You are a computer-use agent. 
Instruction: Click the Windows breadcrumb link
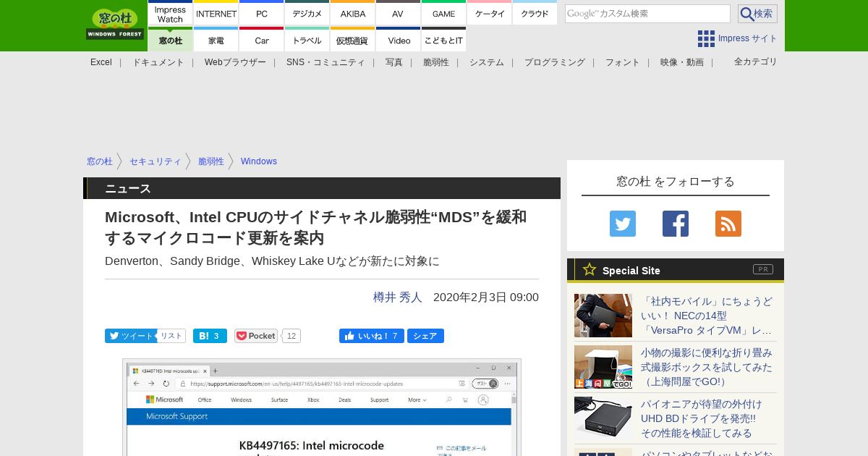(x=259, y=161)
